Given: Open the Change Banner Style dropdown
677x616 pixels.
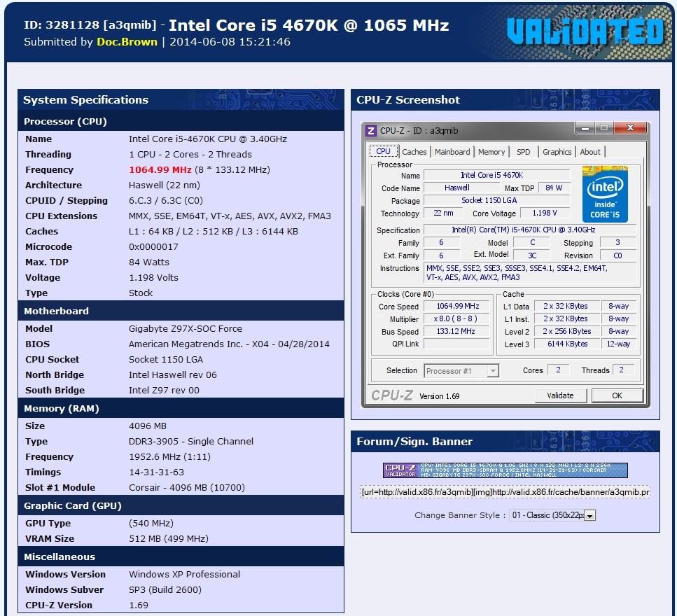Looking at the screenshot, I should pyautogui.click(x=552, y=515).
